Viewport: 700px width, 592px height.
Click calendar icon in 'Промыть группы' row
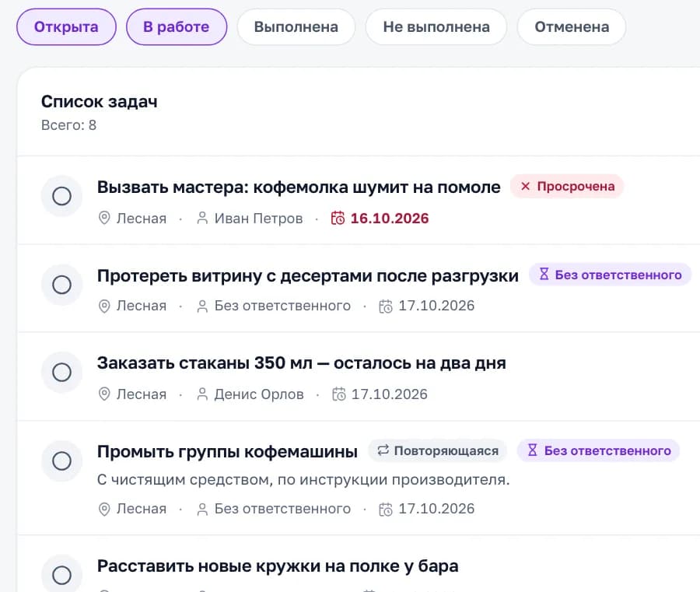click(x=386, y=509)
